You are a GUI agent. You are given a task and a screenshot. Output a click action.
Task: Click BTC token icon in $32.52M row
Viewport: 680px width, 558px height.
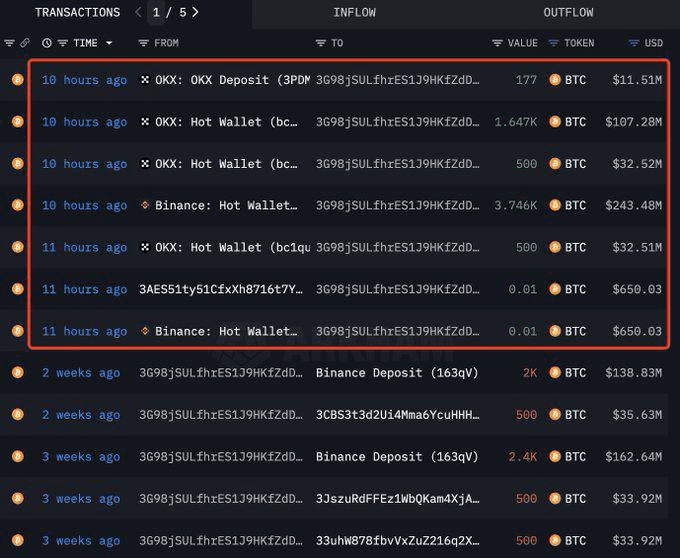555,163
